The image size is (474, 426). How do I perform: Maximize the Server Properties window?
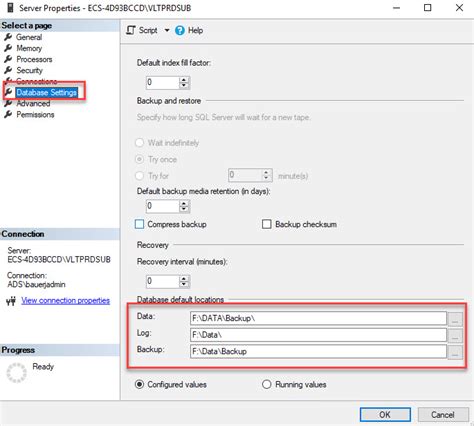tap(428, 8)
